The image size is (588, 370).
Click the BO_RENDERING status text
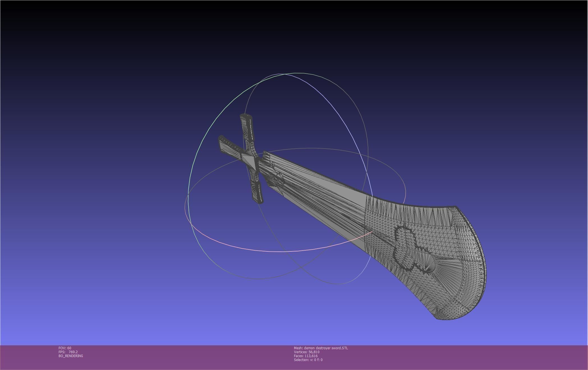(x=71, y=356)
